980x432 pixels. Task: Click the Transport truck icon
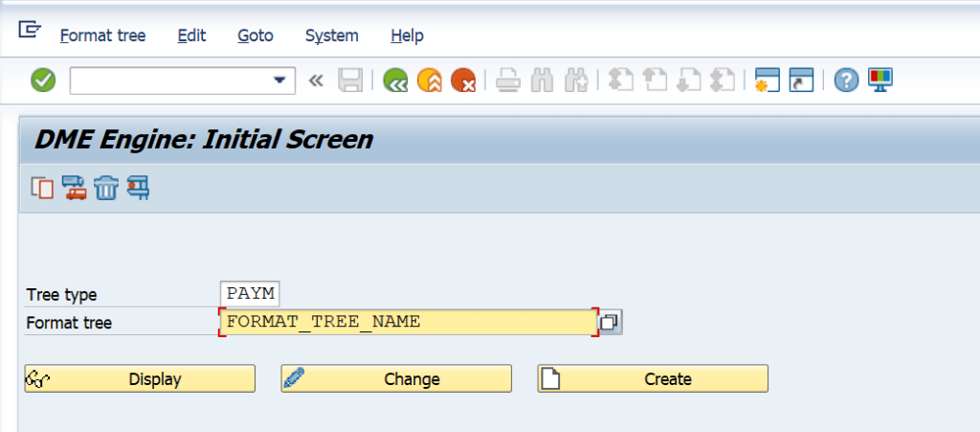tap(74, 188)
